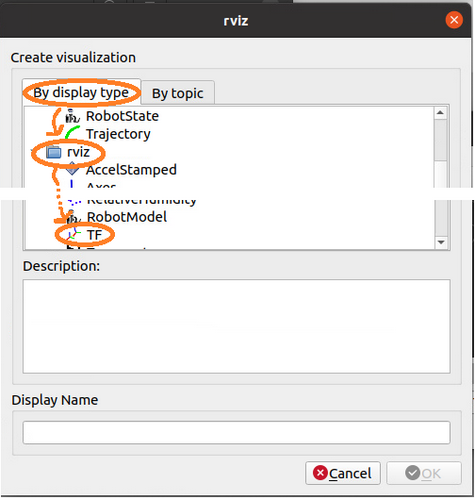Click the scrollbar down arrow
Screen dimensions: 475x500
point(441,242)
